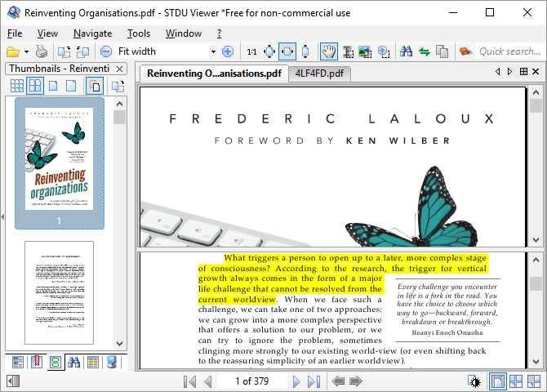Click the green swap arrows icon
This screenshot has width=547, height=392.
425,52
